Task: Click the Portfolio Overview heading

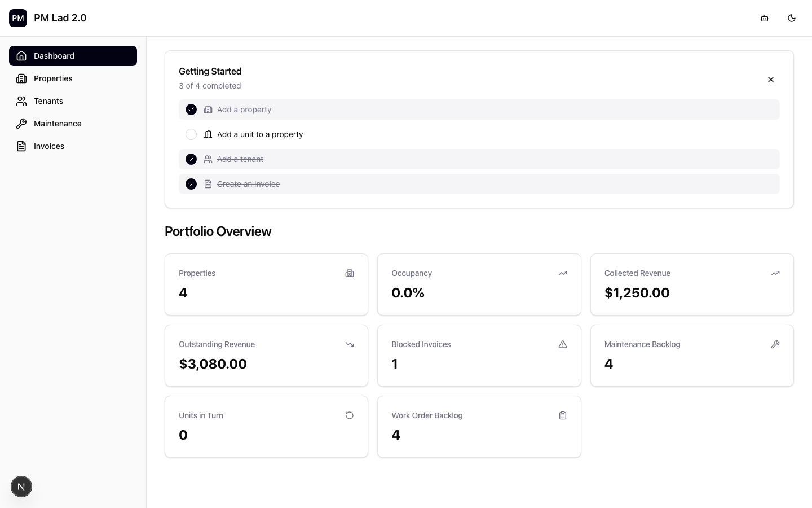Action: coord(218,231)
